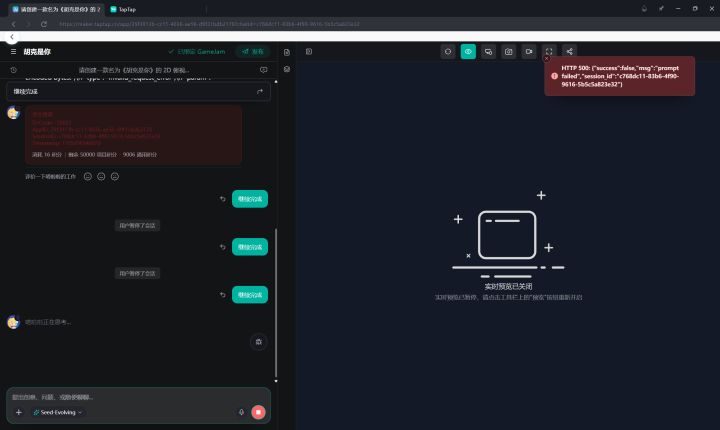720x430 pixels.
Task: Rate work with the middle neutral face
Action: pos(101,176)
